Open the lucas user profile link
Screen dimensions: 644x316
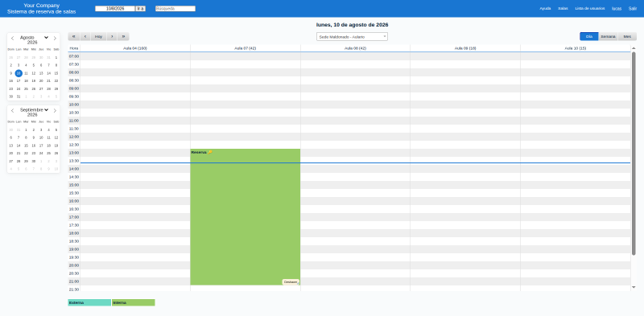617,8
